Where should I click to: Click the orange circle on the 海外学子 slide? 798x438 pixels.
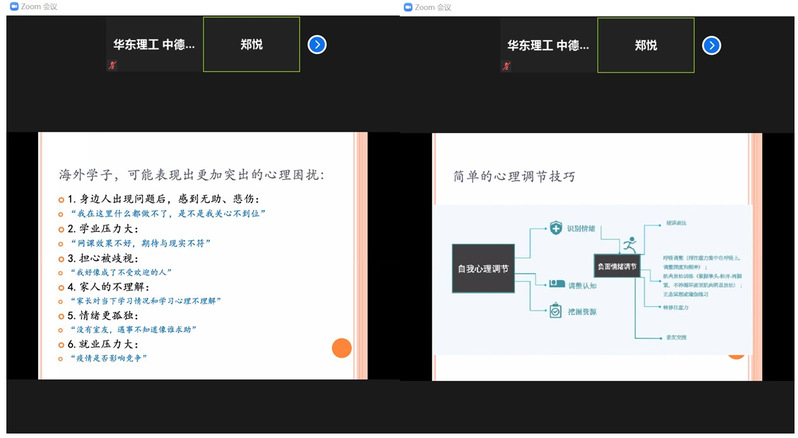click(x=342, y=349)
